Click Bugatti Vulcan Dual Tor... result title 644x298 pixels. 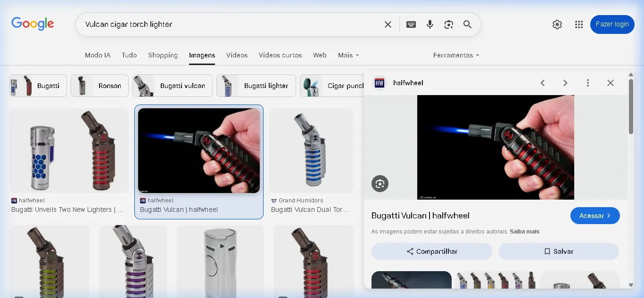(x=310, y=209)
